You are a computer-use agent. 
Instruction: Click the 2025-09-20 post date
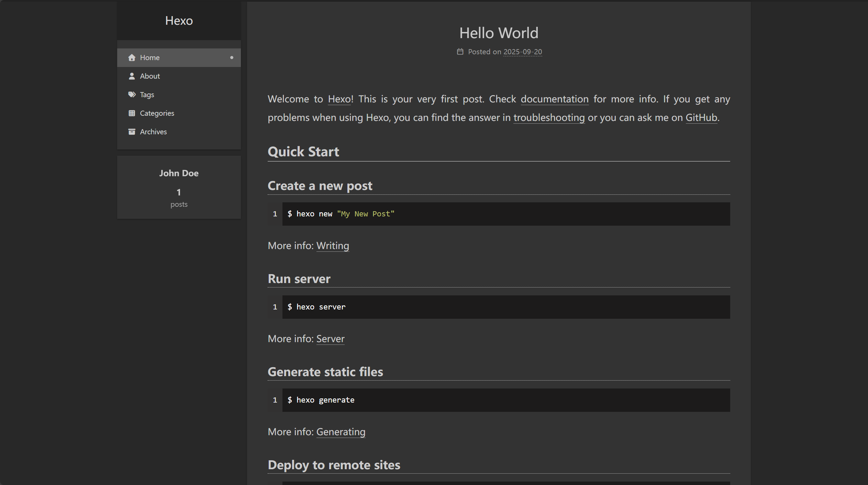pyautogui.click(x=522, y=52)
